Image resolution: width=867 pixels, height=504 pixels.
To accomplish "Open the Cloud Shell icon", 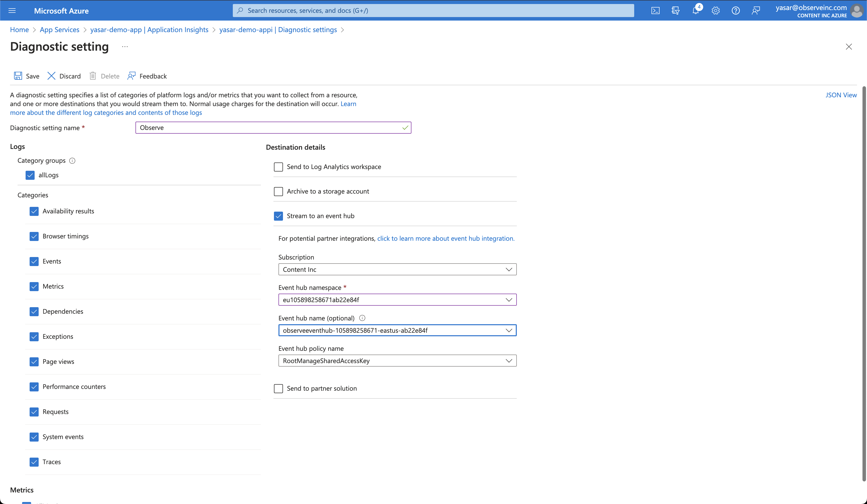I will (656, 11).
